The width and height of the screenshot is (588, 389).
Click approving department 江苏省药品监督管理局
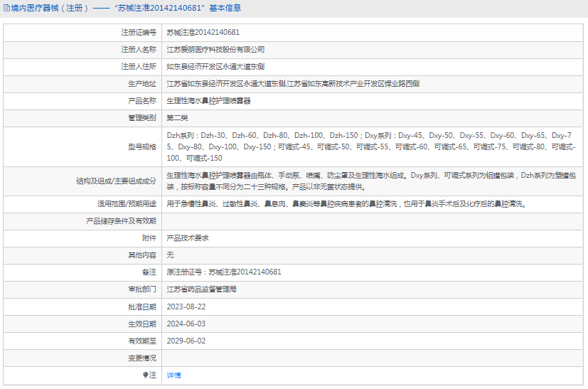point(201,289)
